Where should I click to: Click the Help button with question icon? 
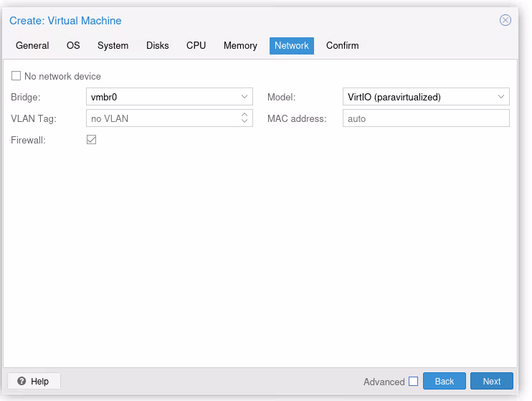[34, 381]
